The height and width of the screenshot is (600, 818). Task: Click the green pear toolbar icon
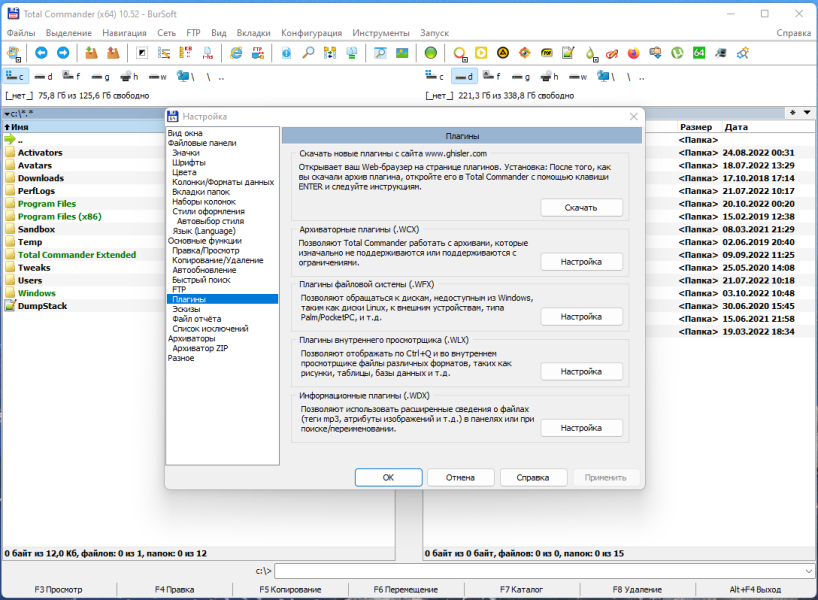click(591, 53)
